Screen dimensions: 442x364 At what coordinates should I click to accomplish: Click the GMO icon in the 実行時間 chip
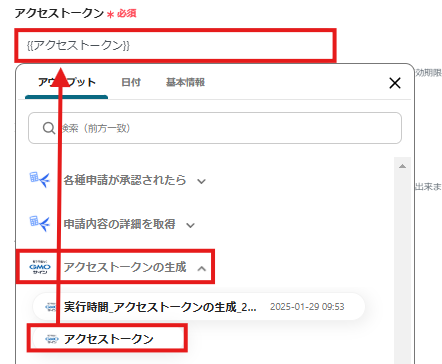click(x=52, y=307)
